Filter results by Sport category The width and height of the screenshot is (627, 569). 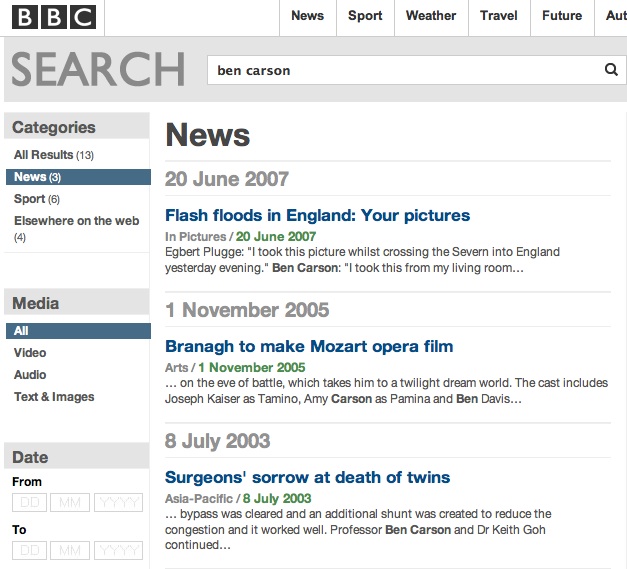click(29, 199)
